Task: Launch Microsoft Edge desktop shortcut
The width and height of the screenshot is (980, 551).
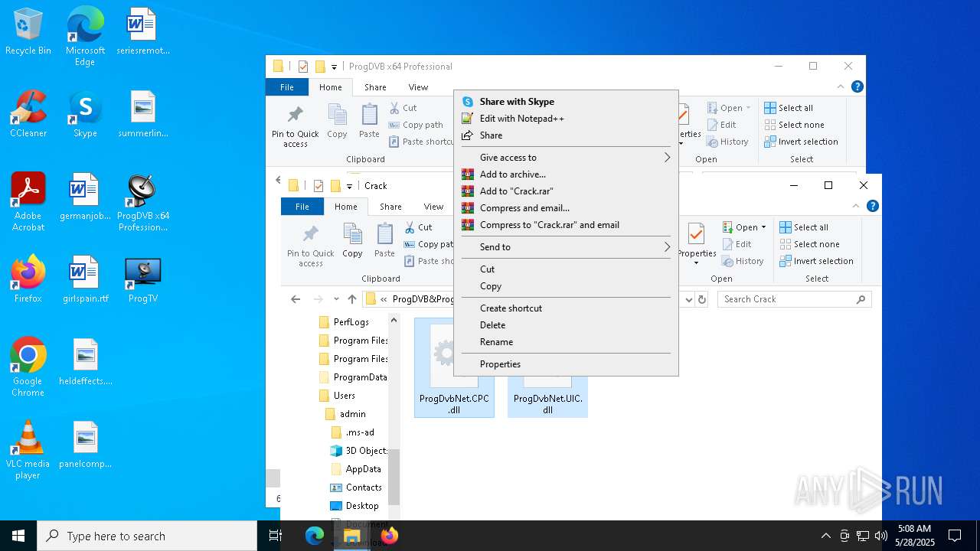Action: pos(85,37)
